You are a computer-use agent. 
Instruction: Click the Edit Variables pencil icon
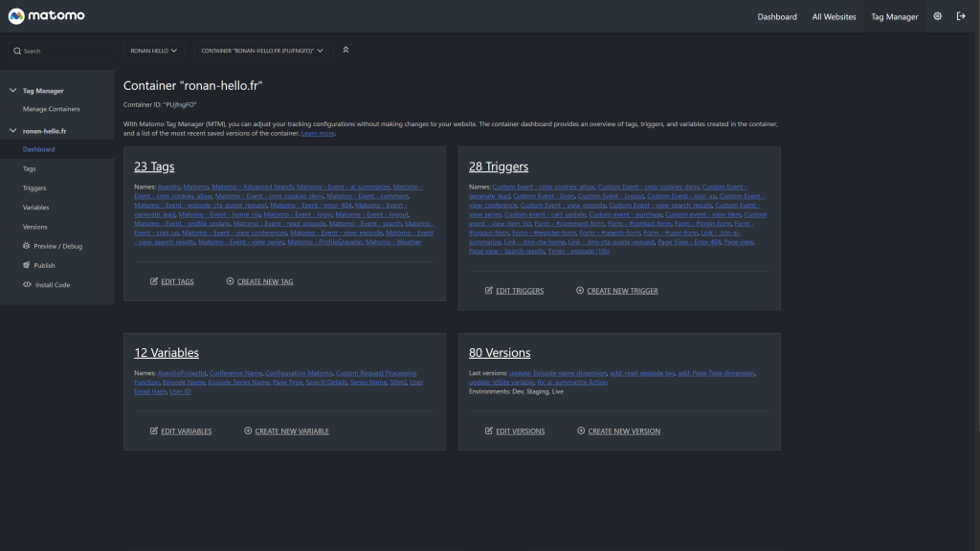click(154, 430)
